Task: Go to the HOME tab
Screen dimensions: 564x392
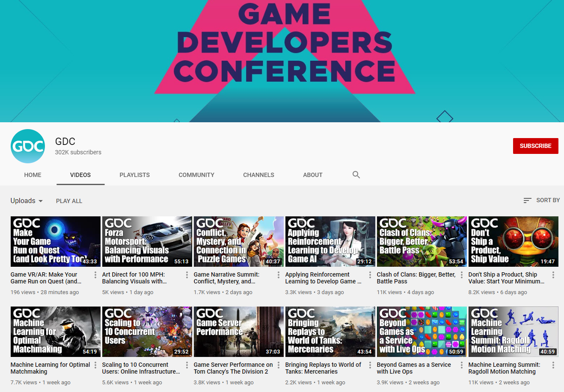Action: coord(33,175)
